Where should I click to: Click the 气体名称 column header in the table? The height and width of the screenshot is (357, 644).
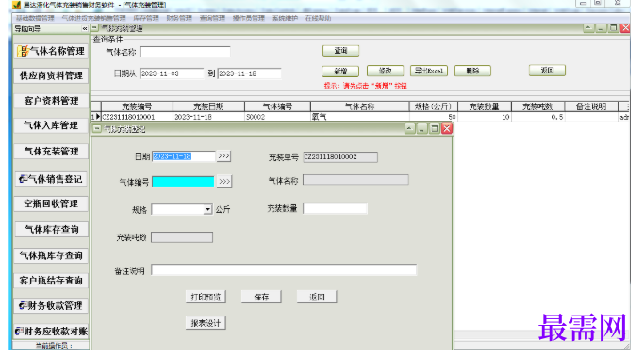360,106
